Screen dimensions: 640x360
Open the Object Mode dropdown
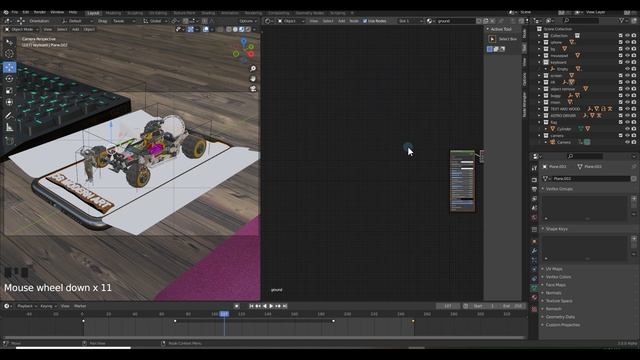click(x=22, y=29)
